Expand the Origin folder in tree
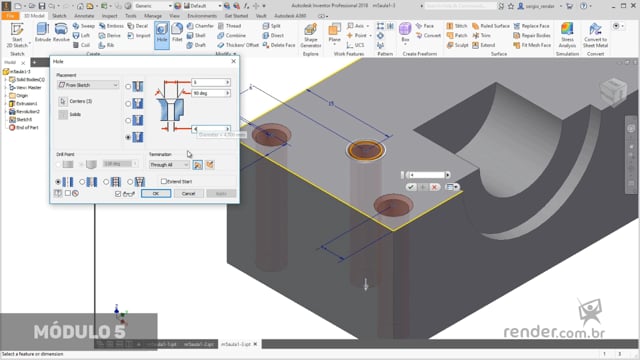Image resolution: width=640 pixels, height=360 pixels. coord(6,96)
